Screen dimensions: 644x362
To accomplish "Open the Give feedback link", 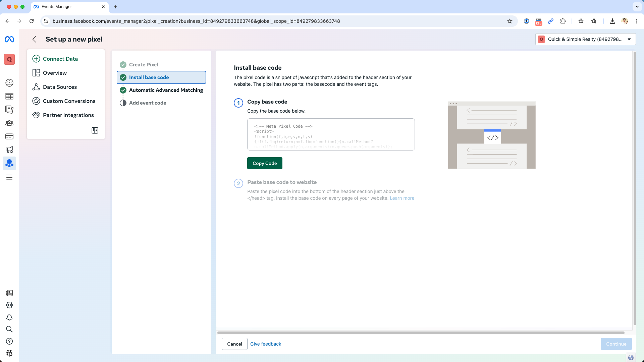I will pyautogui.click(x=266, y=344).
